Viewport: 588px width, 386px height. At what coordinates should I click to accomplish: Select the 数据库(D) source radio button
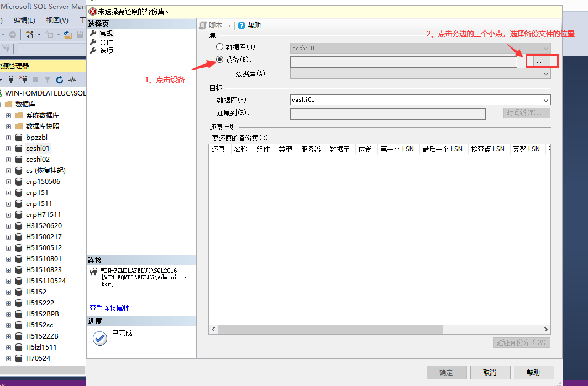[x=220, y=47]
